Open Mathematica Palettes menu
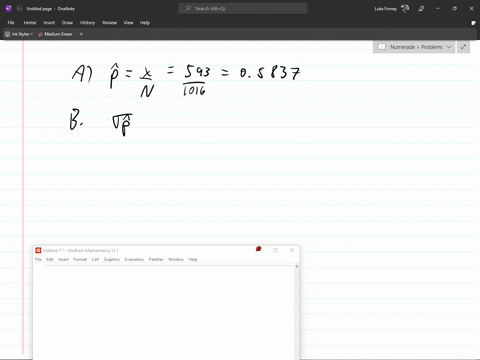480x360 pixels. click(x=156, y=259)
